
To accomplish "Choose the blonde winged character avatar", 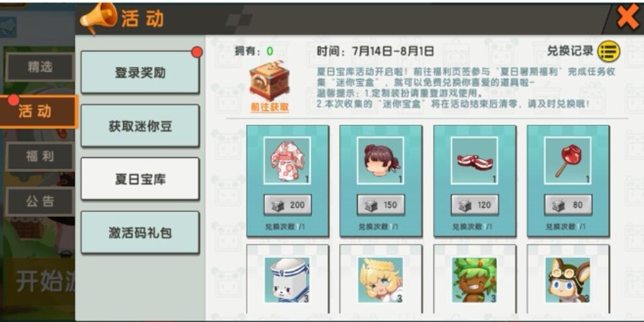I will (380, 280).
